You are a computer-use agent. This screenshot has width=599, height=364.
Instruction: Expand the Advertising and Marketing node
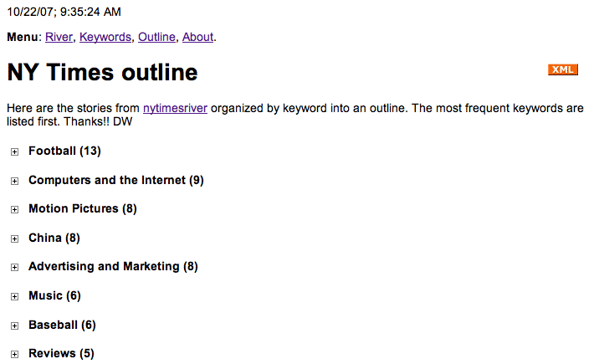tap(14, 268)
